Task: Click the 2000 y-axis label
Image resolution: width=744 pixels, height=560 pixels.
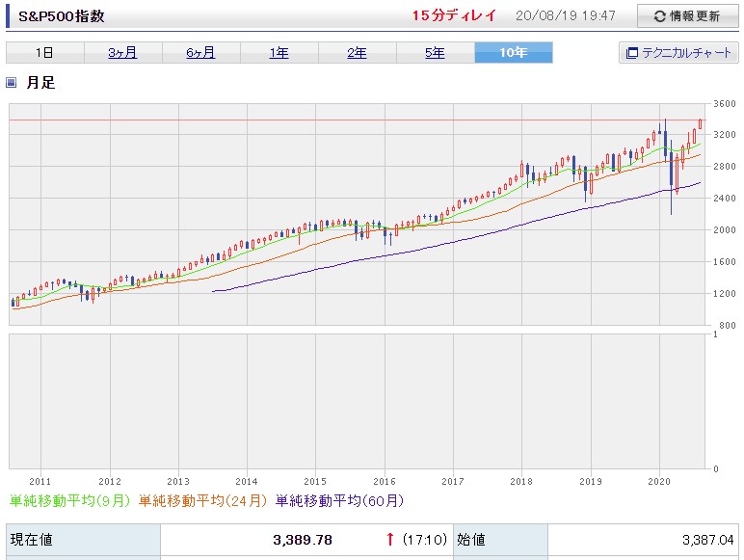Action: point(725,230)
